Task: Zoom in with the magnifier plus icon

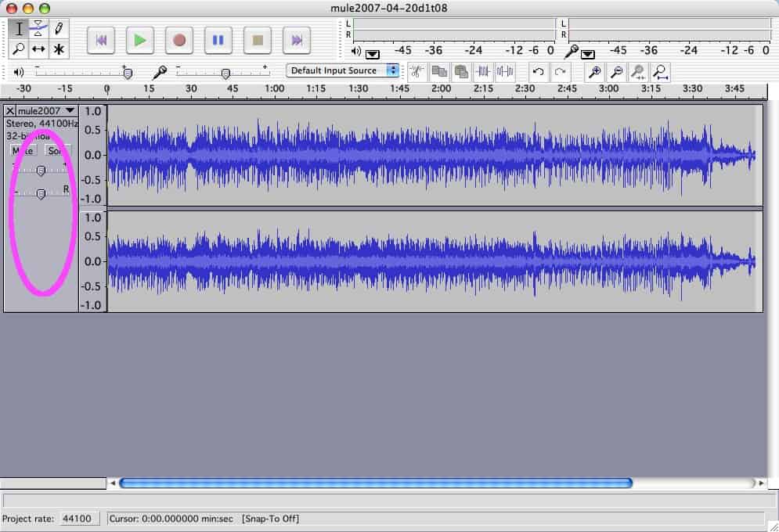Action: click(595, 71)
